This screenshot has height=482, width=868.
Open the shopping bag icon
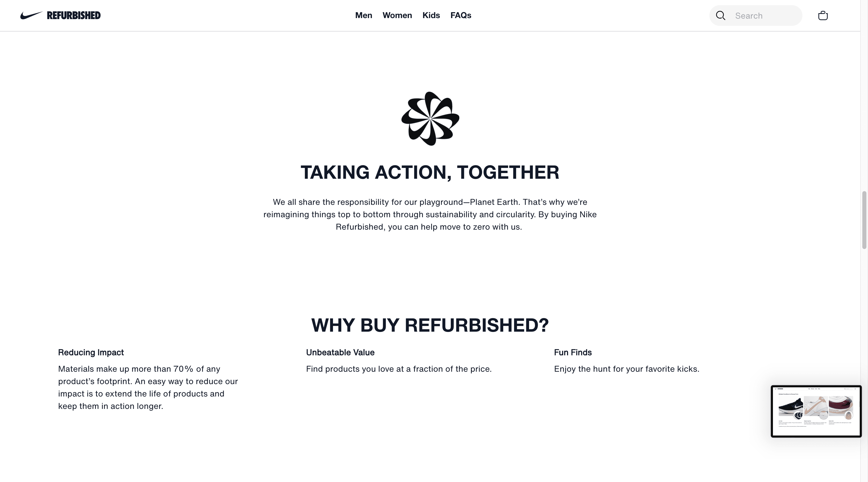823,15
